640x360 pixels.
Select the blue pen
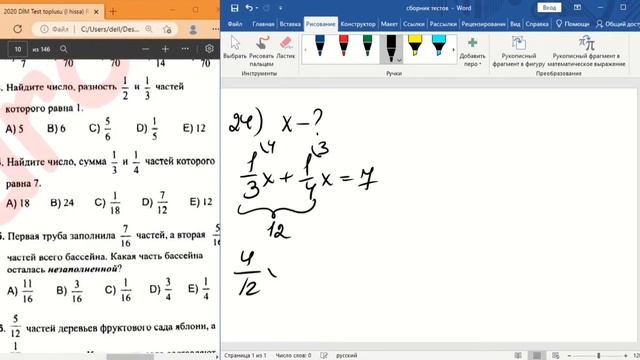[320, 46]
